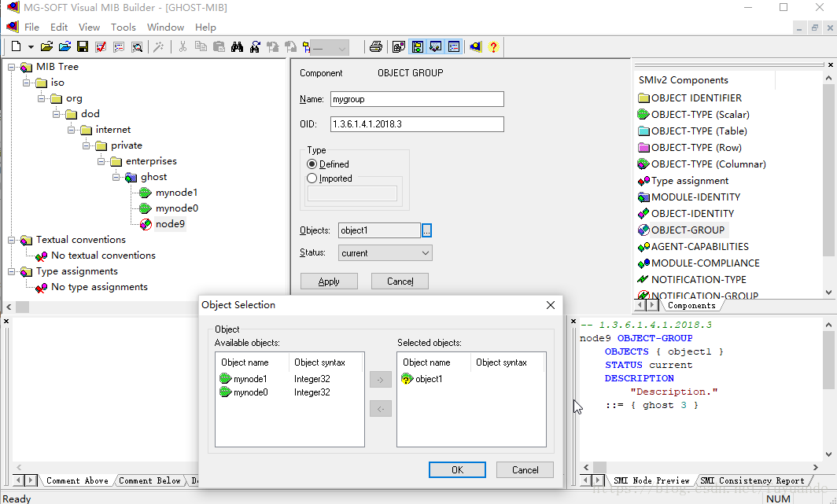Toggle the node editor pane toolbar icon
Image resolution: width=837 pixels, height=504 pixels.
[436, 47]
